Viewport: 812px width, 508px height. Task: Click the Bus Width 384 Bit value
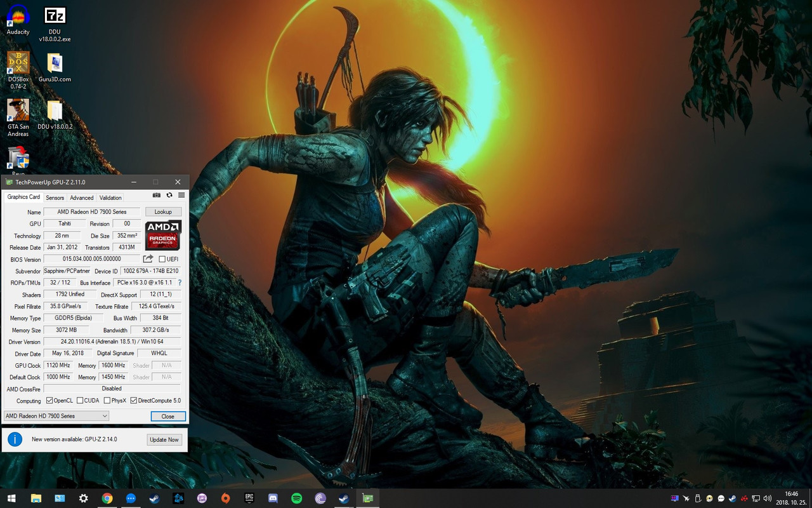160,318
